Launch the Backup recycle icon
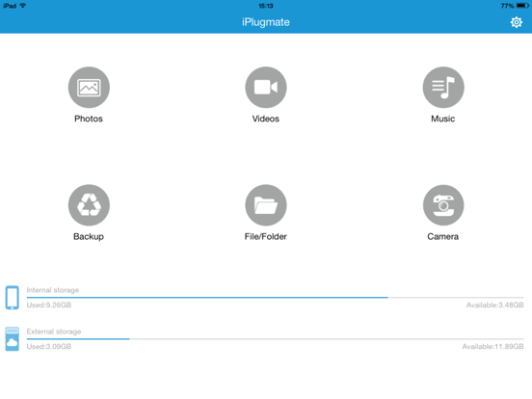Viewport: 532px width, 399px height. tap(89, 205)
